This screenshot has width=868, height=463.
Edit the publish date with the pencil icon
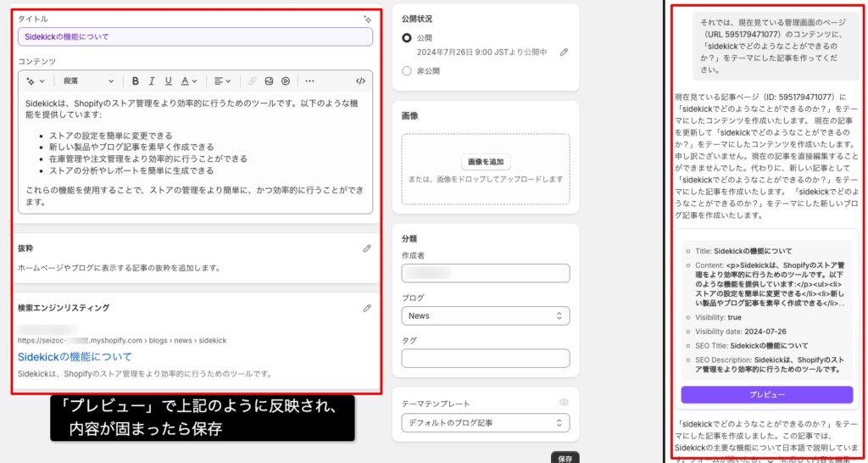click(565, 53)
